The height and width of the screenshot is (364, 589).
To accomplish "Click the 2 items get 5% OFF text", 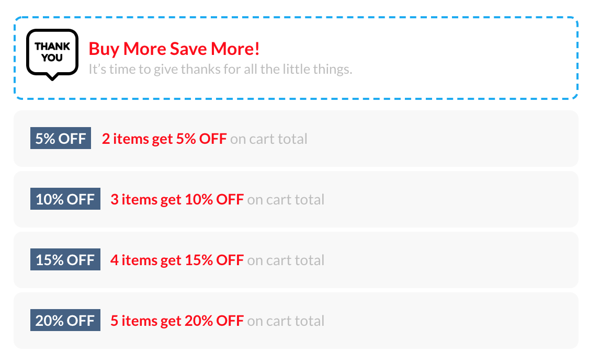I will point(164,139).
